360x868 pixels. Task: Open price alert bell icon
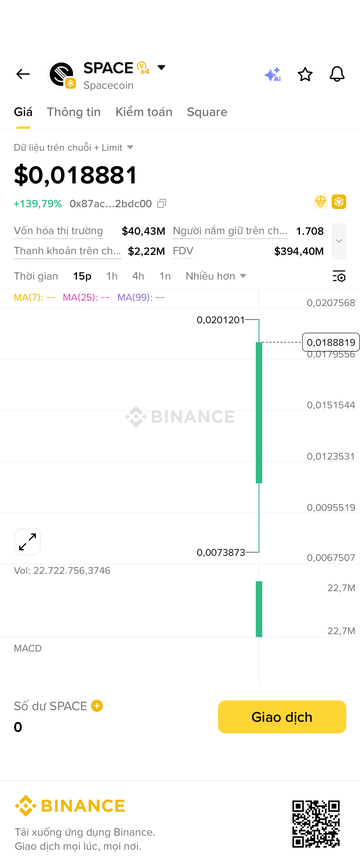337,74
